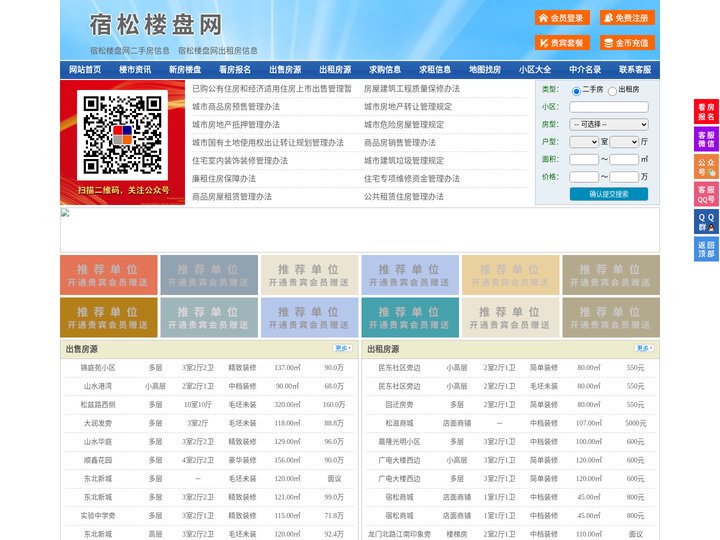
Task: Open the 龙门北路江南印象旁 rental listing
Action: coord(399,534)
